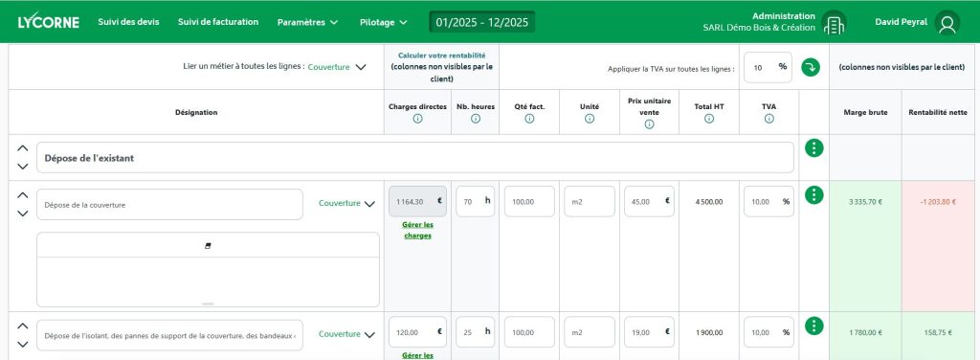Viewport: 980px width, 360px height.
Task: Open the Pilotage menu
Action: tap(383, 23)
